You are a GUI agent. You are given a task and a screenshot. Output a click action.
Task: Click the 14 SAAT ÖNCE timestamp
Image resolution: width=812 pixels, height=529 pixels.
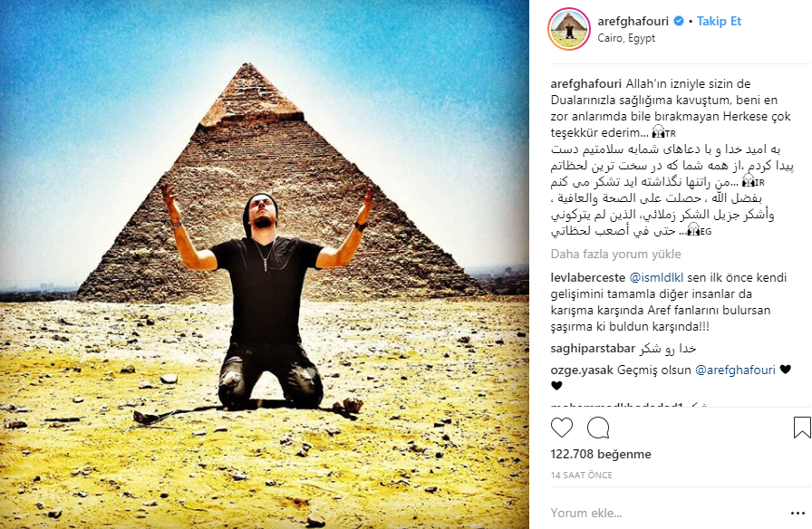tap(581, 476)
